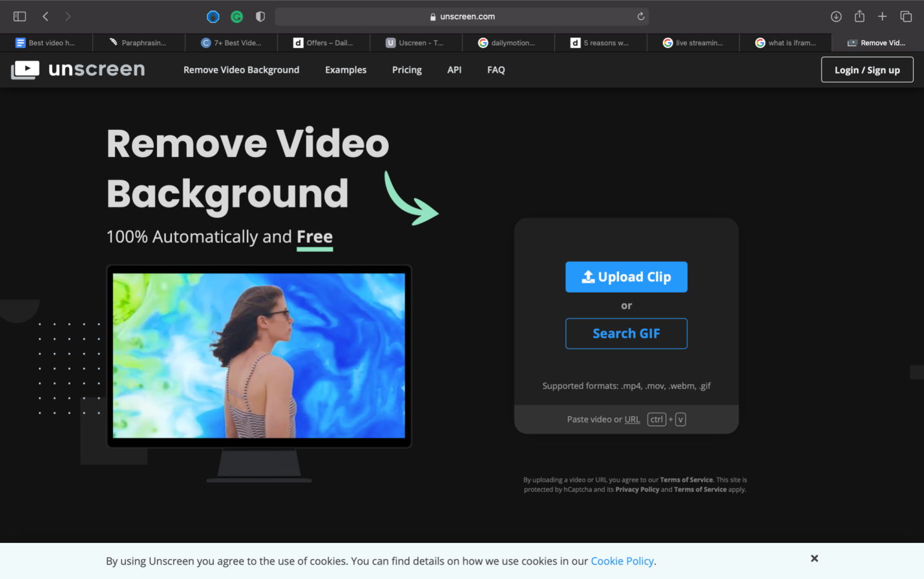Screen dimensions: 924x579
Task: Switch to the 'Best video h...' tab
Action: [46, 43]
